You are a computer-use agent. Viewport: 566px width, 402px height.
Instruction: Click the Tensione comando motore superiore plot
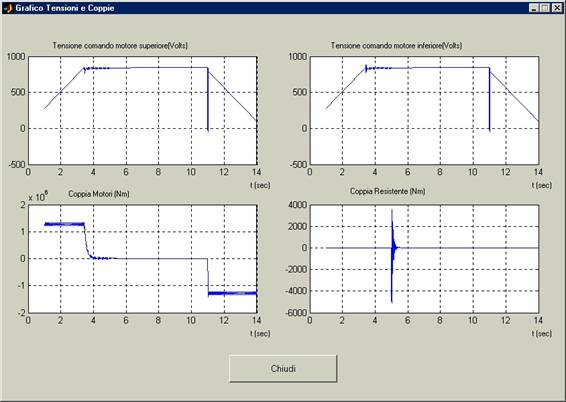point(143,110)
